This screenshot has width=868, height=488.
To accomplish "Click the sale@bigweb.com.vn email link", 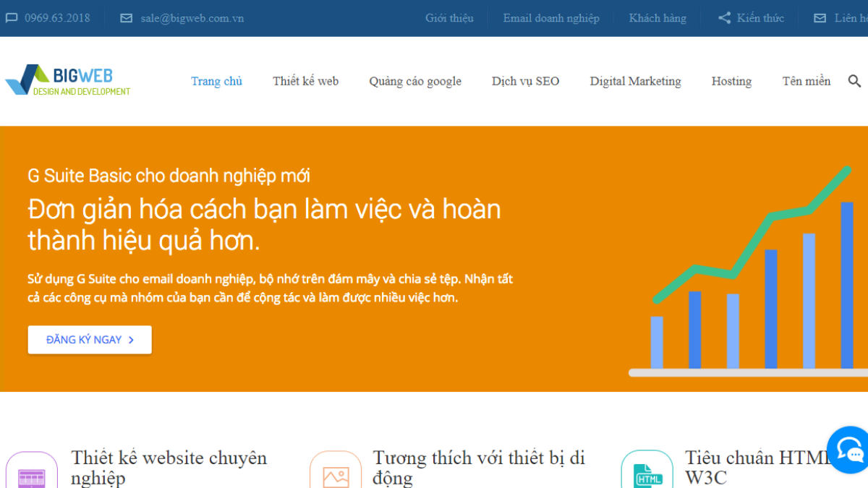I will pos(192,18).
